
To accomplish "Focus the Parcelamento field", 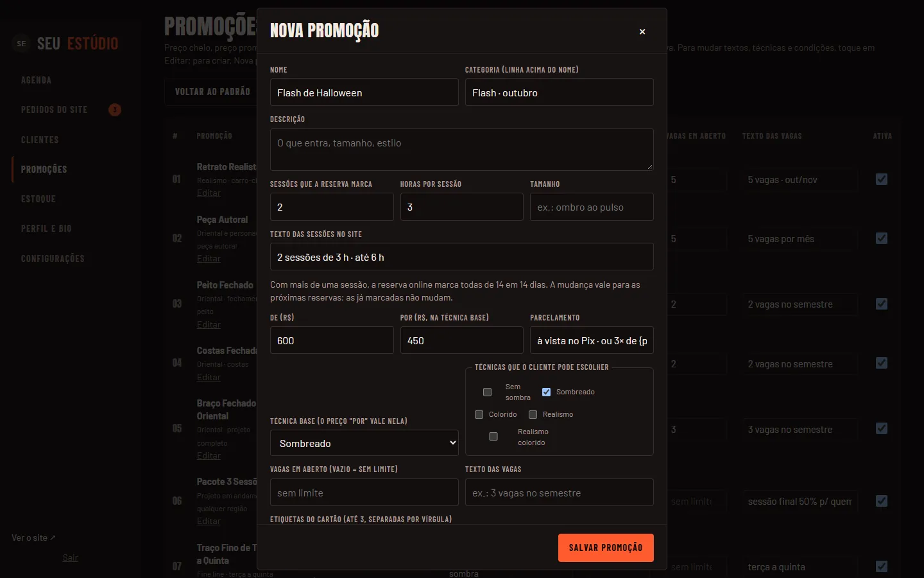I will coord(592,340).
